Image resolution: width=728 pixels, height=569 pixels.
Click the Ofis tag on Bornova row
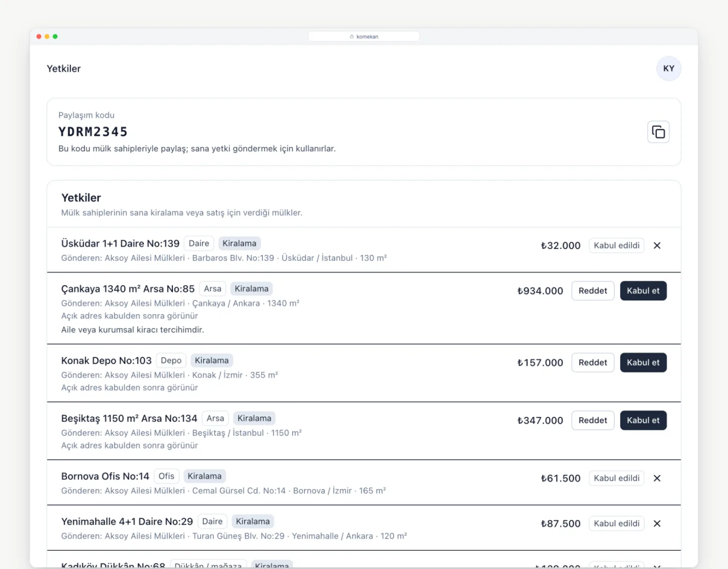point(166,476)
